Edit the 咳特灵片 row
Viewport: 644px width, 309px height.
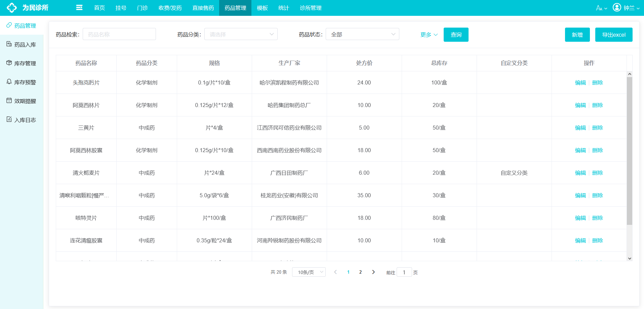[580, 218]
